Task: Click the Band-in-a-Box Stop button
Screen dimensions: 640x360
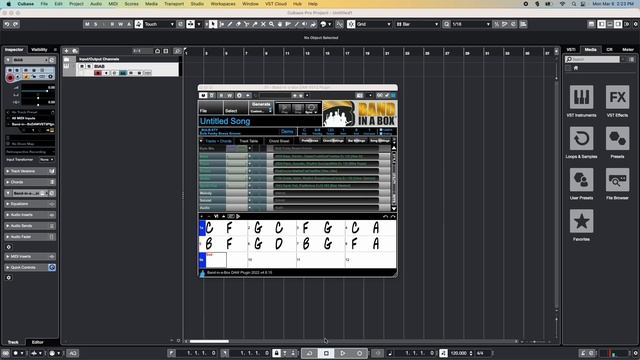Action: (x=298, y=109)
